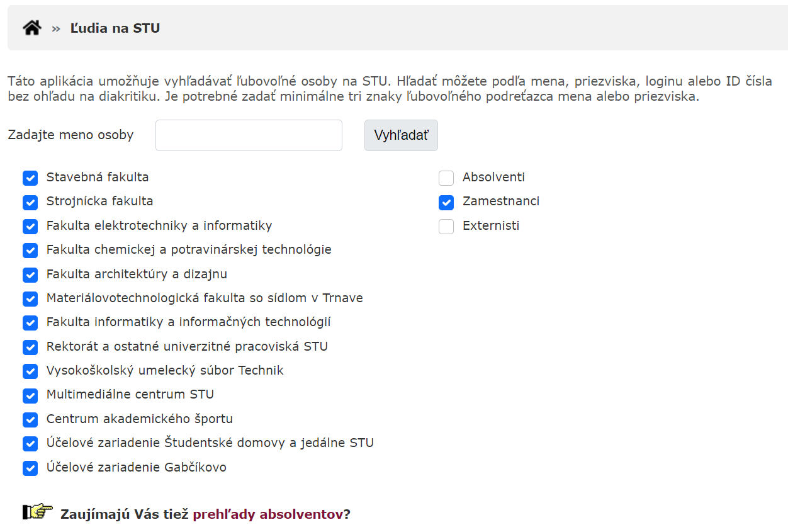Open the prehľady absolventov link

267,514
